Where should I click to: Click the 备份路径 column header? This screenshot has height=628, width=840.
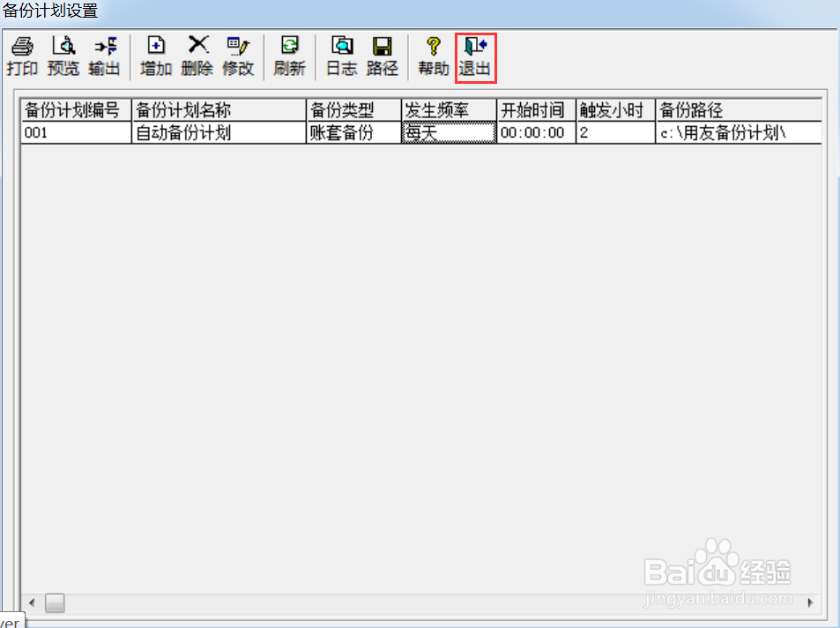[x=739, y=110]
